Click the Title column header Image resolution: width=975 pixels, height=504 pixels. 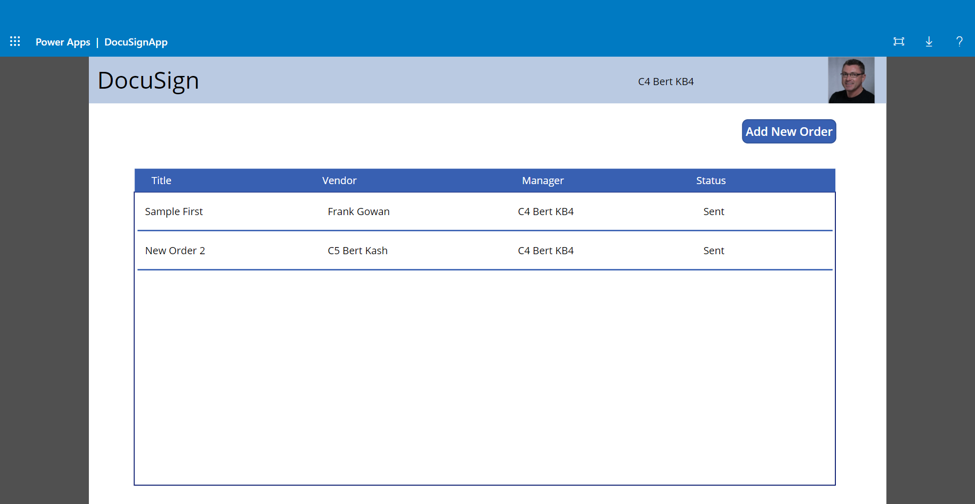coord(161,181)
